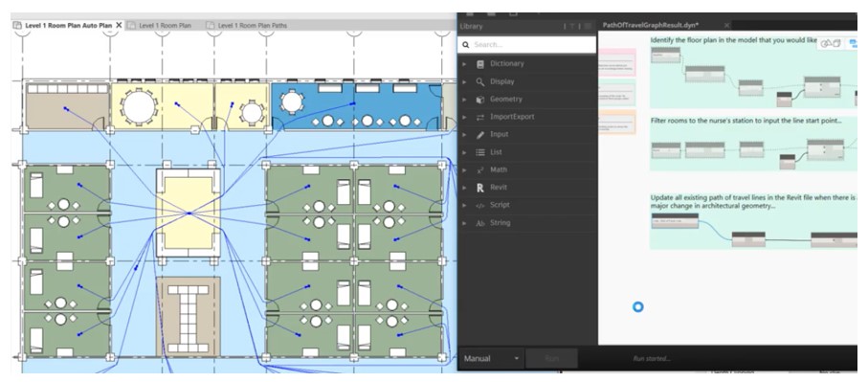Expand the Dictionary category arrow
Viewport: 868px width, 382px height.
464,63
